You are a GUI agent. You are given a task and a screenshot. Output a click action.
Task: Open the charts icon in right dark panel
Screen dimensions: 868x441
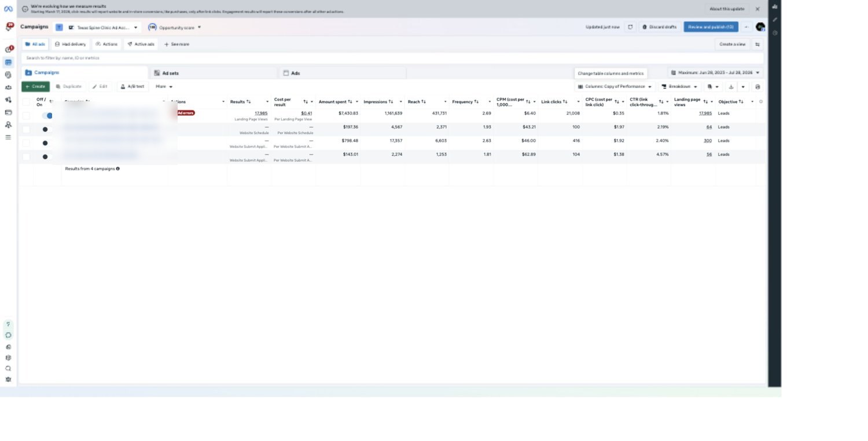tap(775, 7)
